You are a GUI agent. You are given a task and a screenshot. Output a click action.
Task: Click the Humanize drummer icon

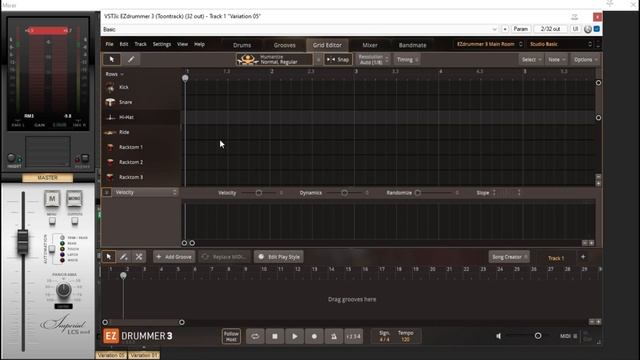tap(247, 60)
